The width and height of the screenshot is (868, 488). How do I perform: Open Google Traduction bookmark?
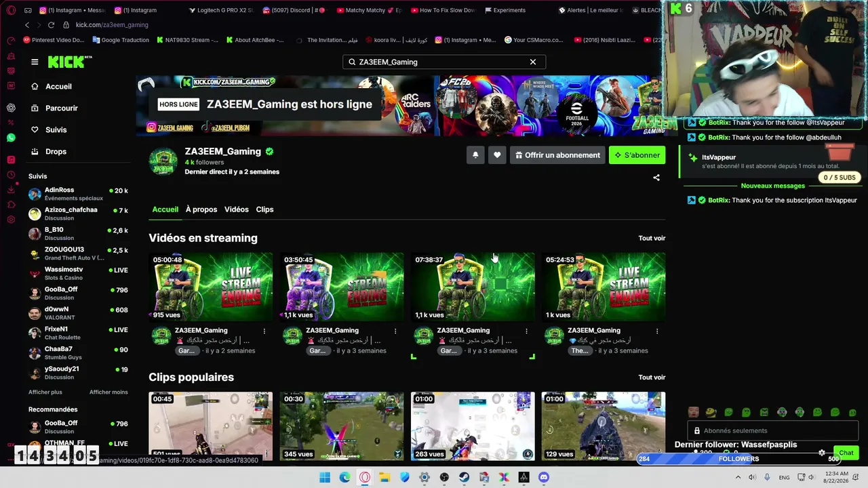coord(120,40)
